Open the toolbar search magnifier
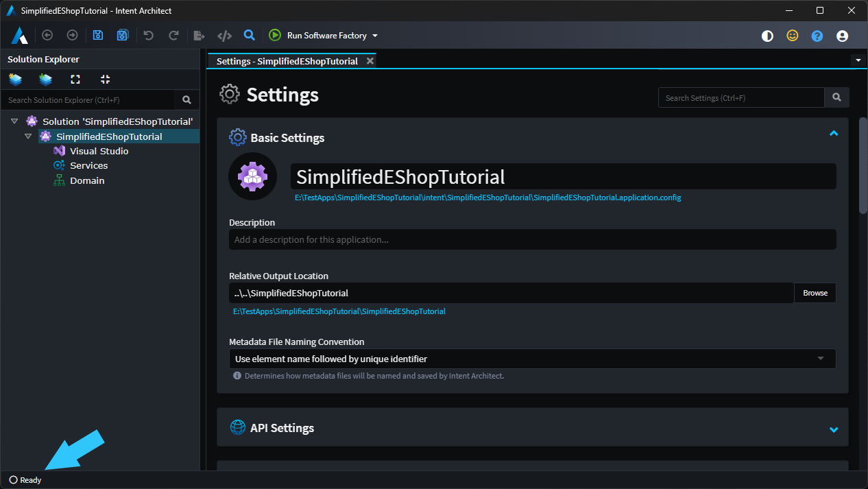 coord(250,35)
